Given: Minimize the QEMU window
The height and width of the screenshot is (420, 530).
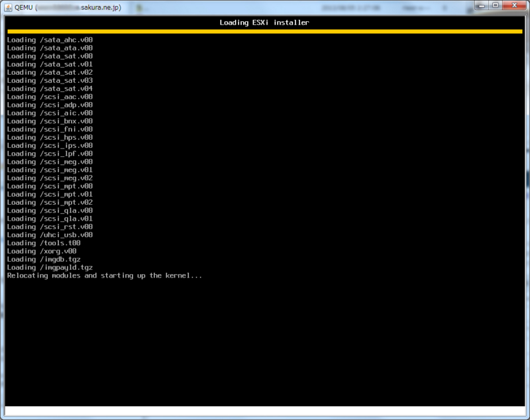Looking at the screenshot, I should coord(482,5).
